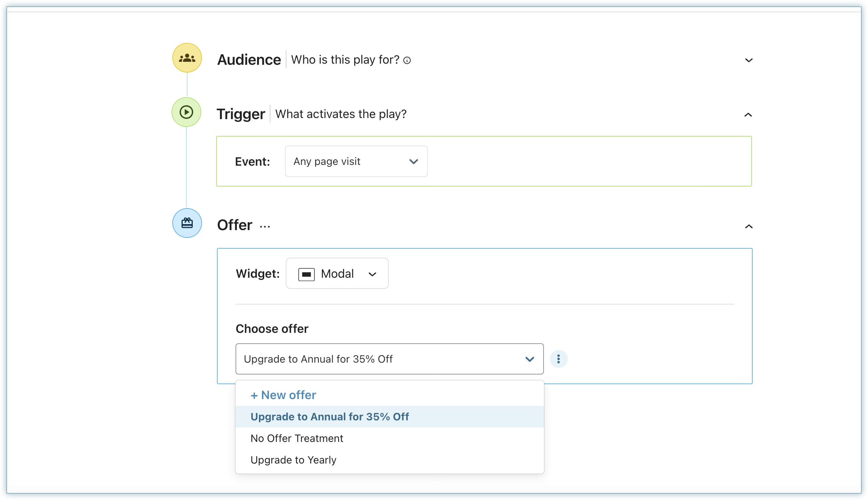Click the blue Offer gift icon
868x500 pixels.
point(187,223)
